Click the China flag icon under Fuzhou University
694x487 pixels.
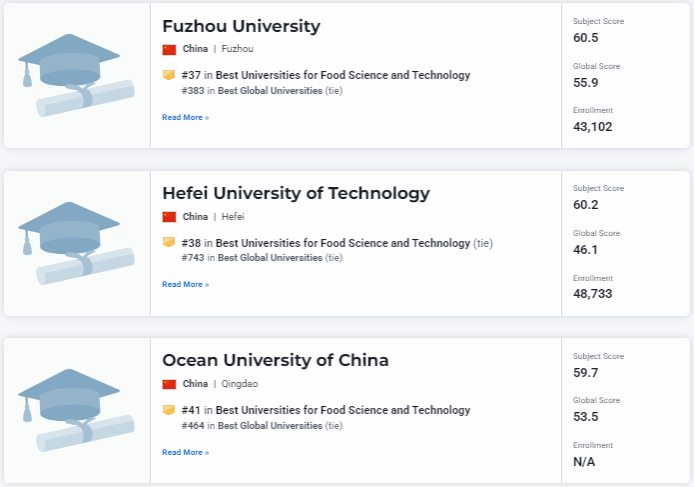pyautogui.click(x=169, y=49)
